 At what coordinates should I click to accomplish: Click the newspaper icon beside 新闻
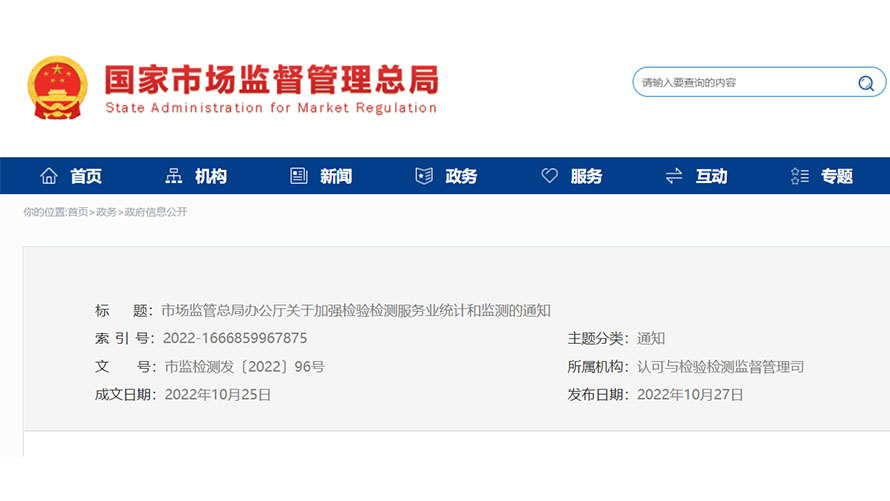coord(299,176)
